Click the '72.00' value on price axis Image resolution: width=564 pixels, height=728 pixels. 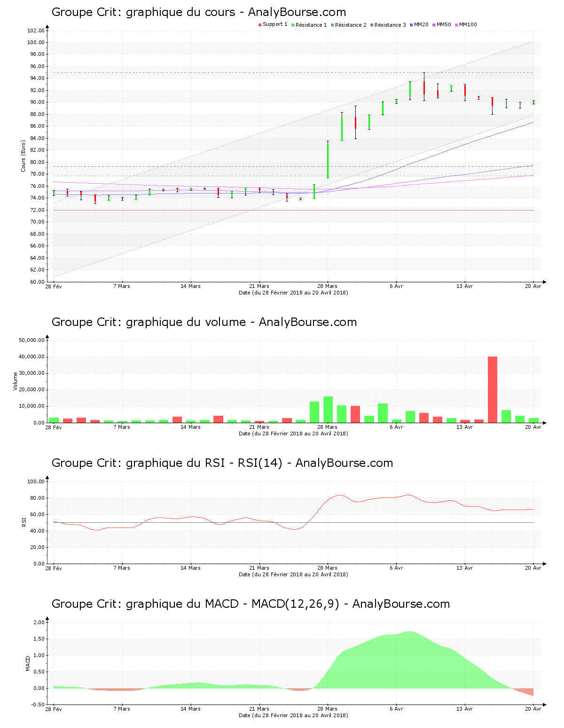[37, 210]
